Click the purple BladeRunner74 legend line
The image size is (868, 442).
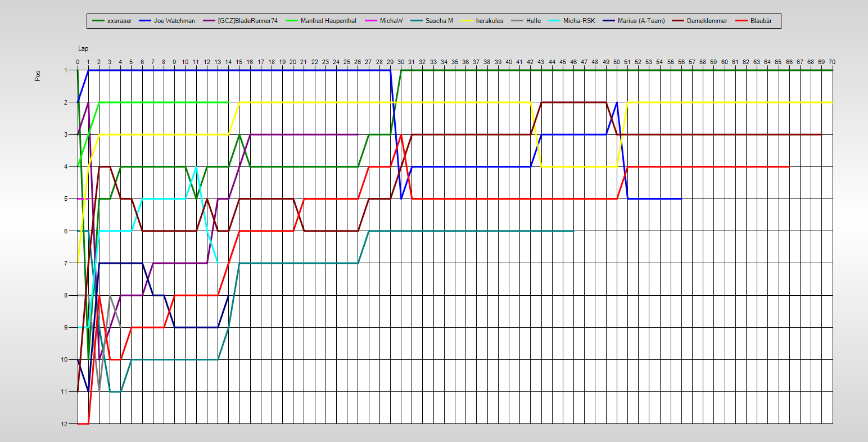coord(209,21)
